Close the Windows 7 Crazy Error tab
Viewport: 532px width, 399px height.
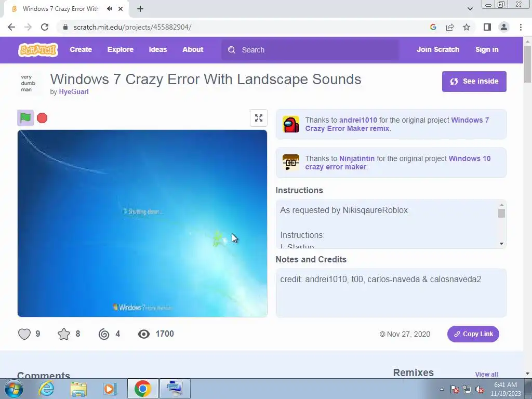(x=121, y=9)
